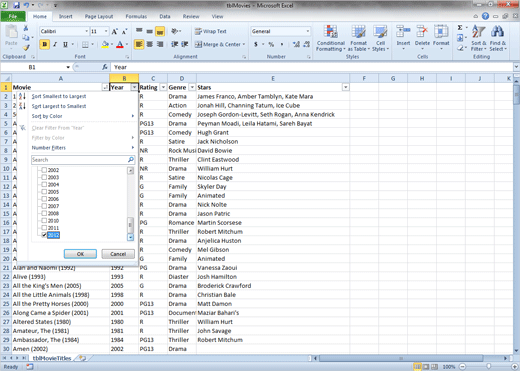Toggle Bold formatting in Font group
The height and width of the screenshot is (371, 520).
pyautogui.click(x=44, y=44)
